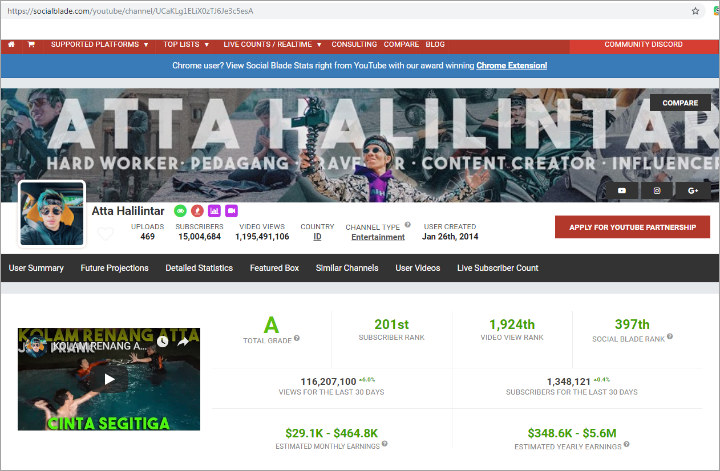This screenshot has height=471, width=720.
Task: Click the red badge next to Atta Halilintar
Action: click(197, 211)
